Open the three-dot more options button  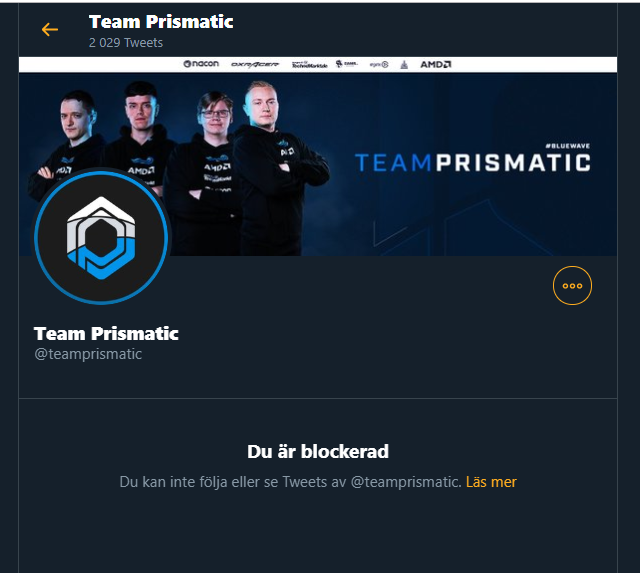[x=572, y=285]
